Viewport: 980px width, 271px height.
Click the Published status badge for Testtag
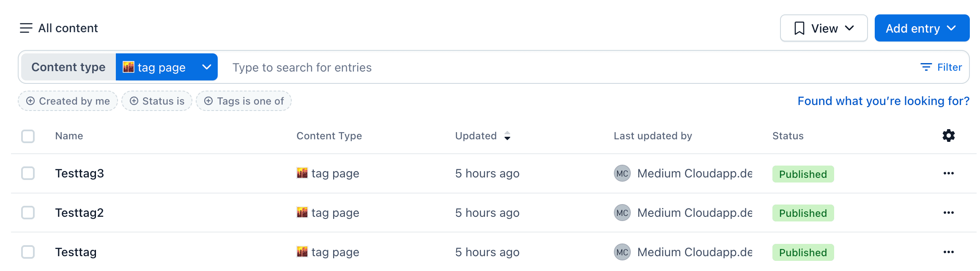pos(802,252)
